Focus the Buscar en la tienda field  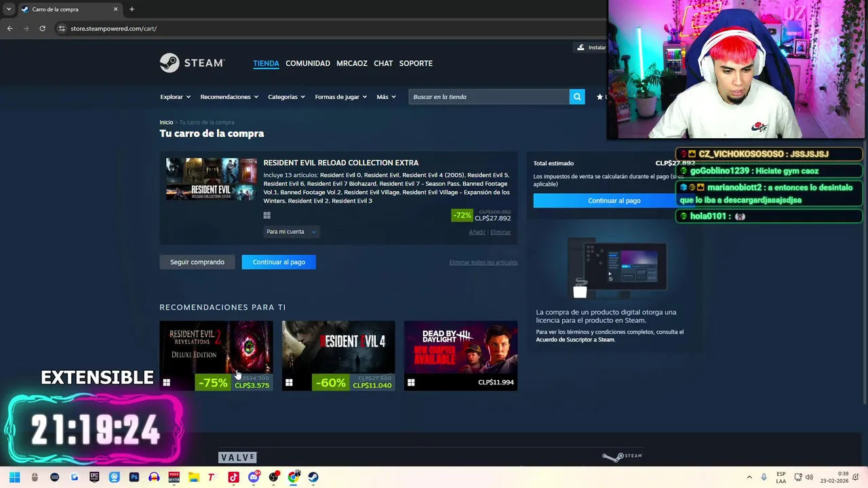click(x=488, y=97)
